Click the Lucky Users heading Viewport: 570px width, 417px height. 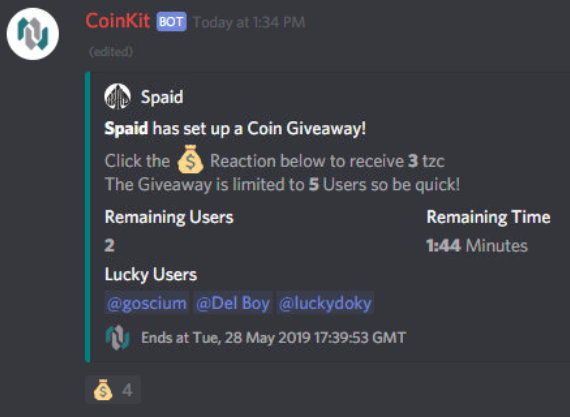tap(151, 274)
